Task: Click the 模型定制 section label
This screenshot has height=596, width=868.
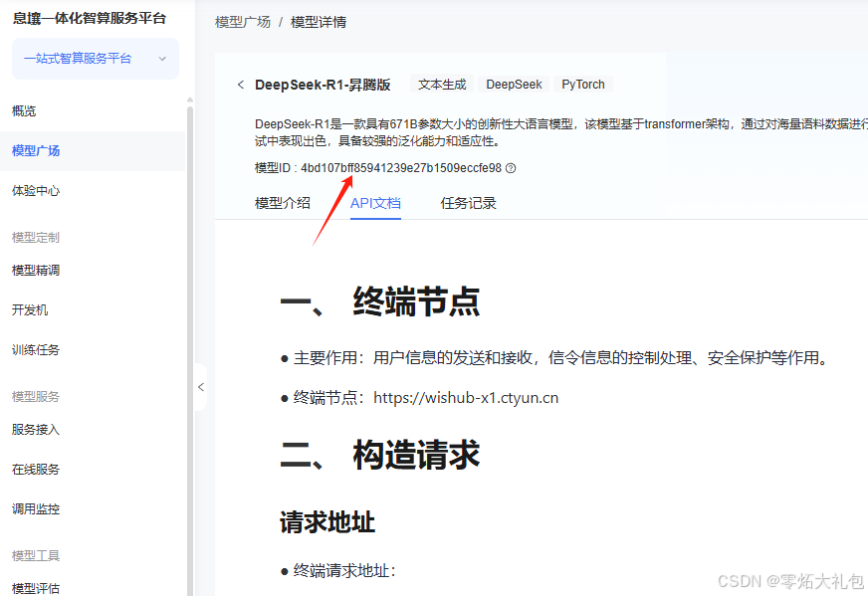Action: (x=36, y=238)
